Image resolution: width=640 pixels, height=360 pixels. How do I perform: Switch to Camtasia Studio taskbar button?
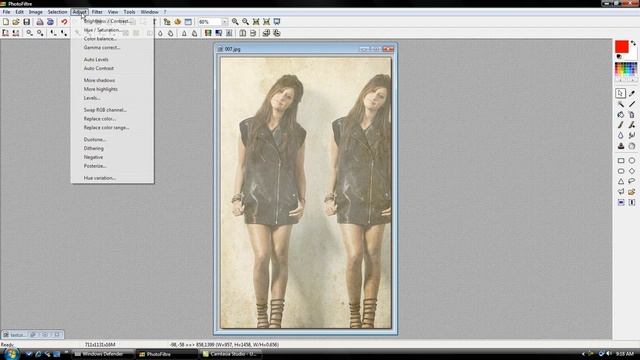[232, 354]
